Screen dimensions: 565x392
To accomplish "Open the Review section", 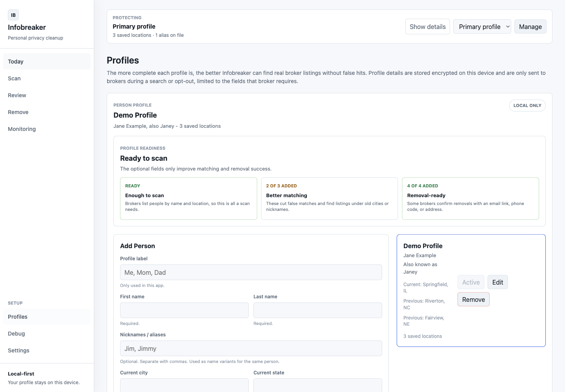I will pyautogui.click(x=47, y=95).
